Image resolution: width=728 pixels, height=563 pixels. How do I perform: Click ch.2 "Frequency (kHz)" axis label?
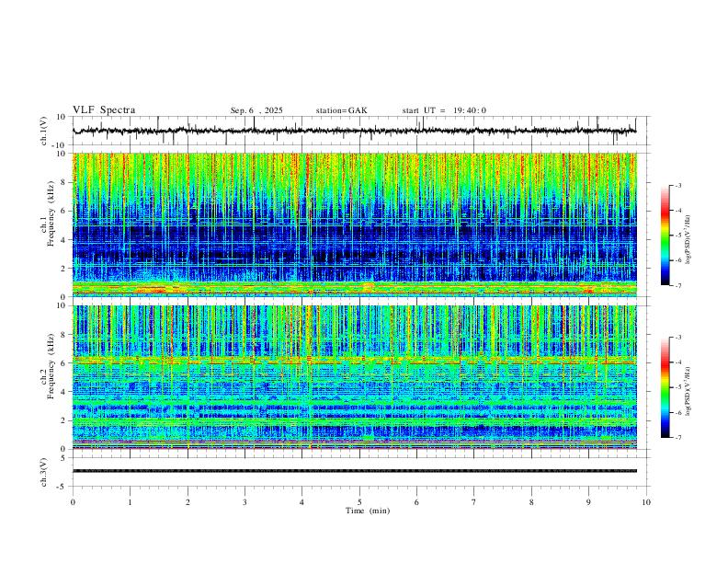click(51, 366)
